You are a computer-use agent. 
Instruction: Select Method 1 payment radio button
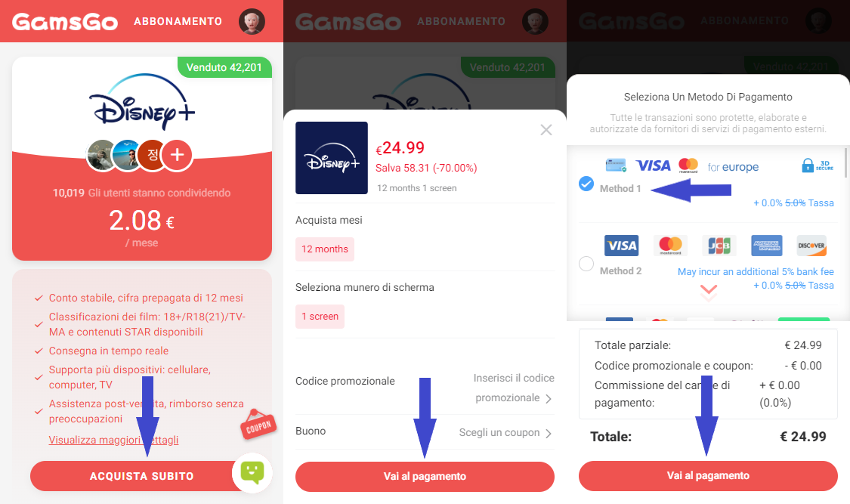pyautogui.click(x=586, y=184)
